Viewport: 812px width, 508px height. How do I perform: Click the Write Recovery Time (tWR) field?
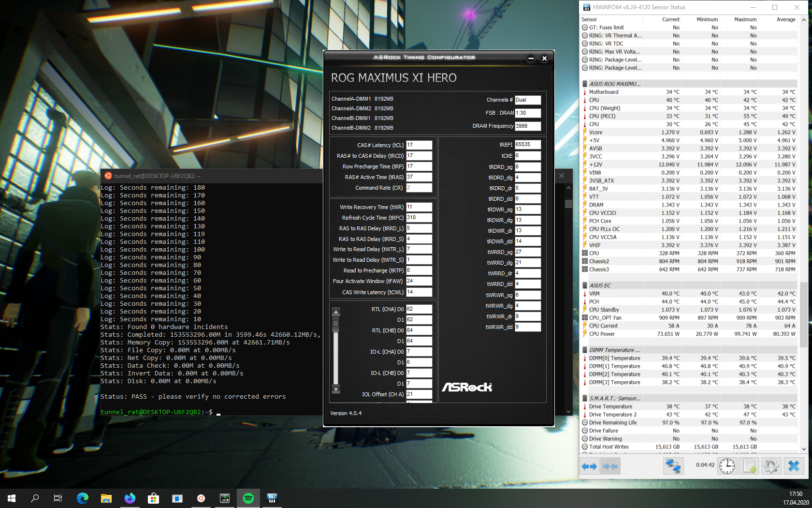coord(419,207)
